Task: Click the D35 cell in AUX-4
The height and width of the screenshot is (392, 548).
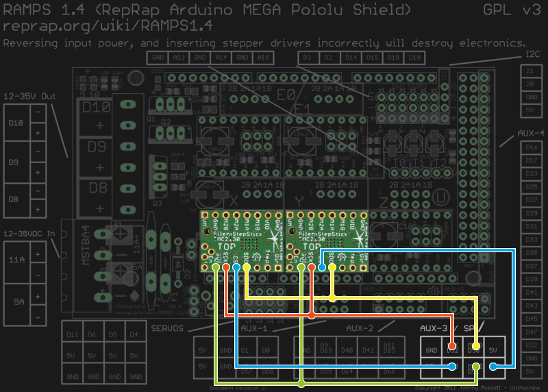Action: [x=532, y=253]
